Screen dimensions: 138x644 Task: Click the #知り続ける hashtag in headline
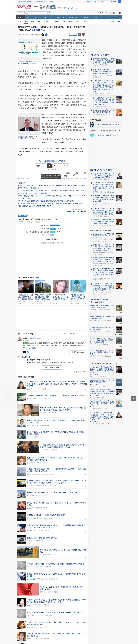(39, 30)
